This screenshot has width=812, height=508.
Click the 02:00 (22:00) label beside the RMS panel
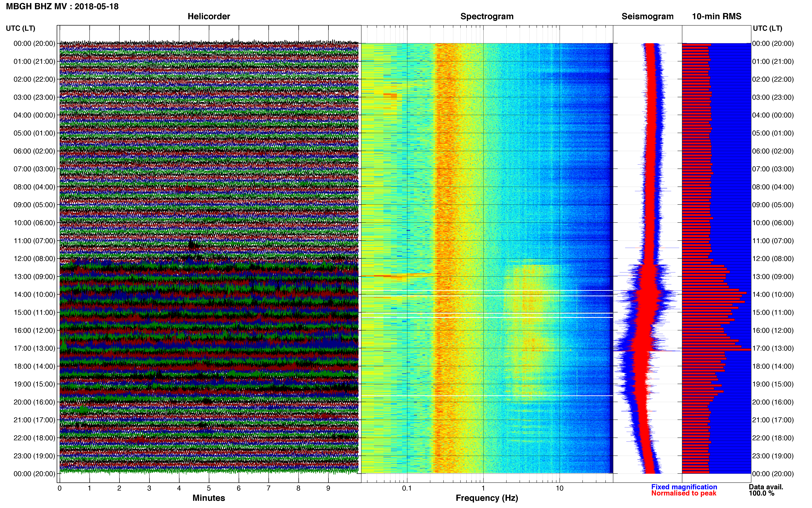click(x=773, y=79)
